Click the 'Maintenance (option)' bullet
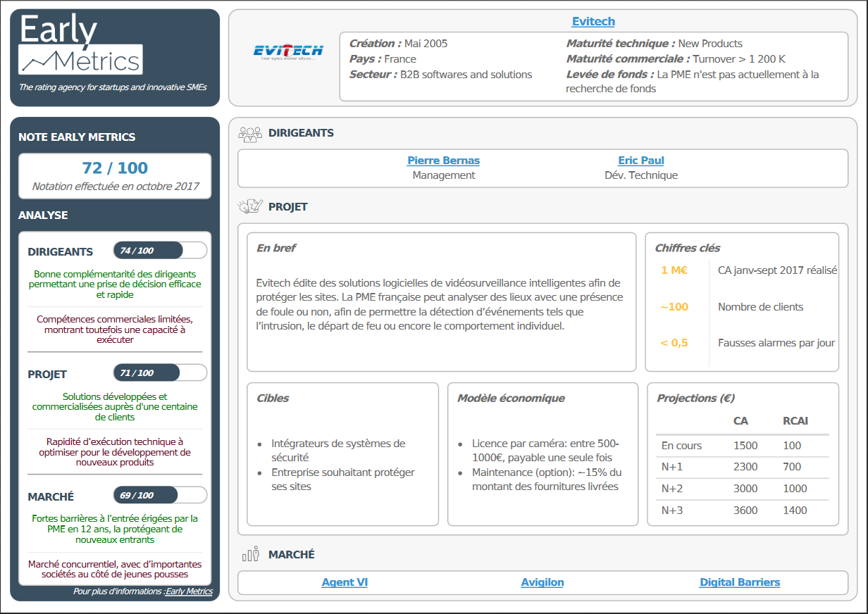Viewport: 868px width, 614px height. point(547,480)
